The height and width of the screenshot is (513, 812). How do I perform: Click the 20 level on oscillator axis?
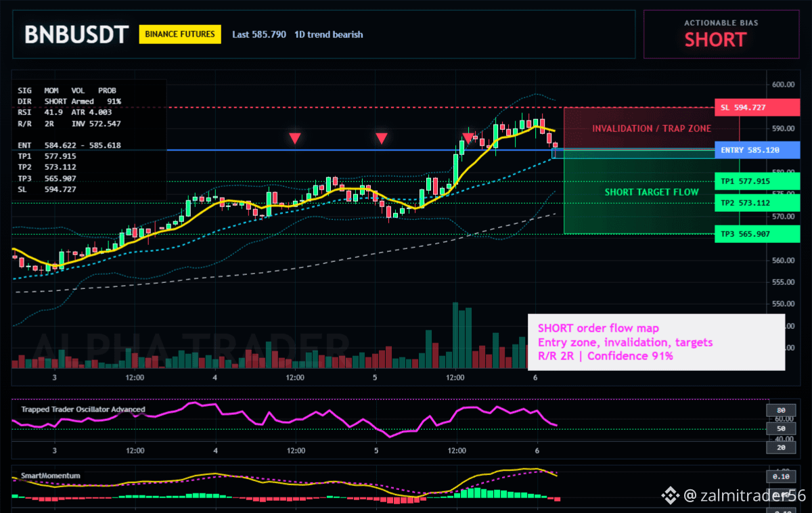tap(780, 448)
